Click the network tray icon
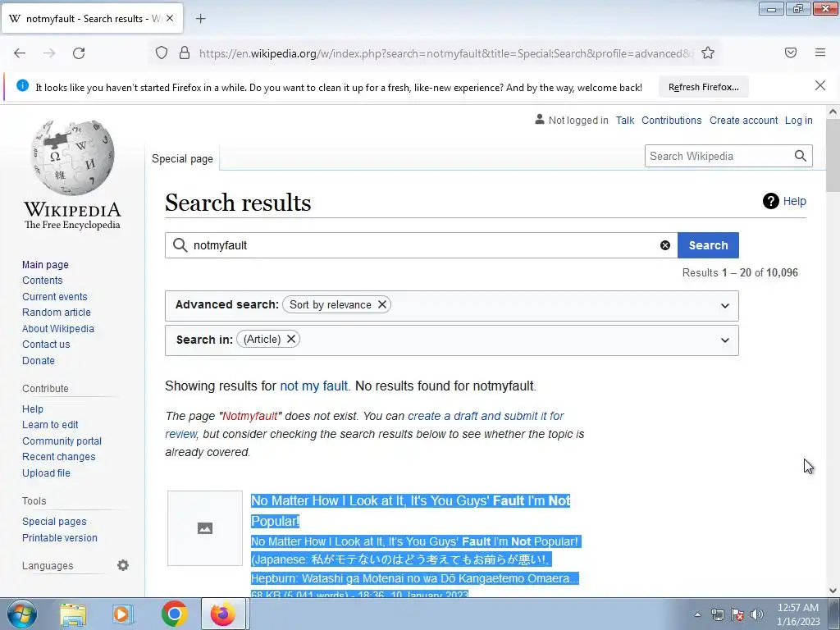This screenshot has height=630, width=840. click(717, 614)
